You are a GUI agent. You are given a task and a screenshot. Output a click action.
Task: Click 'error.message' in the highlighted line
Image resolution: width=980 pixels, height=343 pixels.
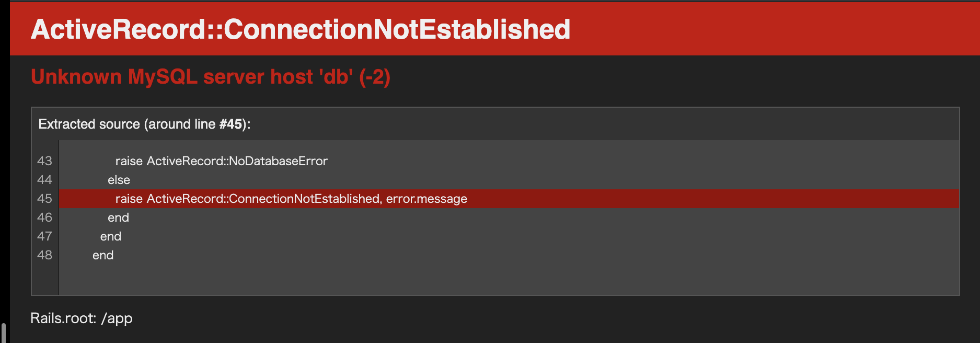426,199
